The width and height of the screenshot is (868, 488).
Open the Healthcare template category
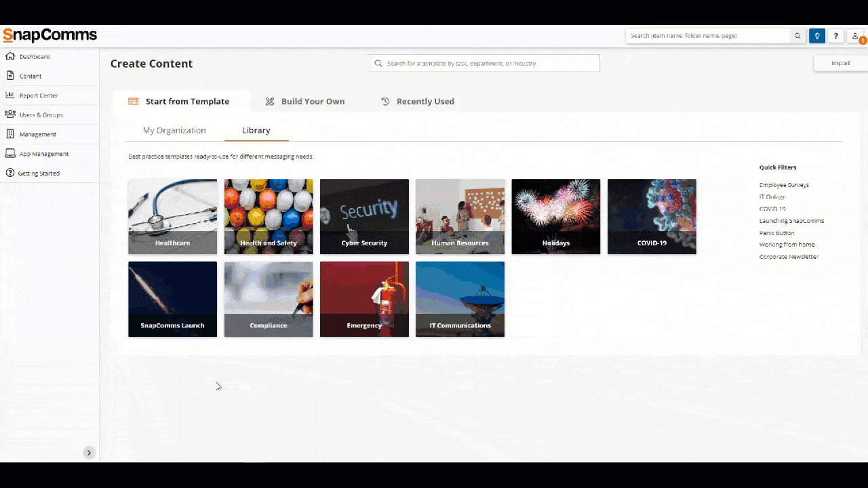pyautogui.click(x=172, y=217)
